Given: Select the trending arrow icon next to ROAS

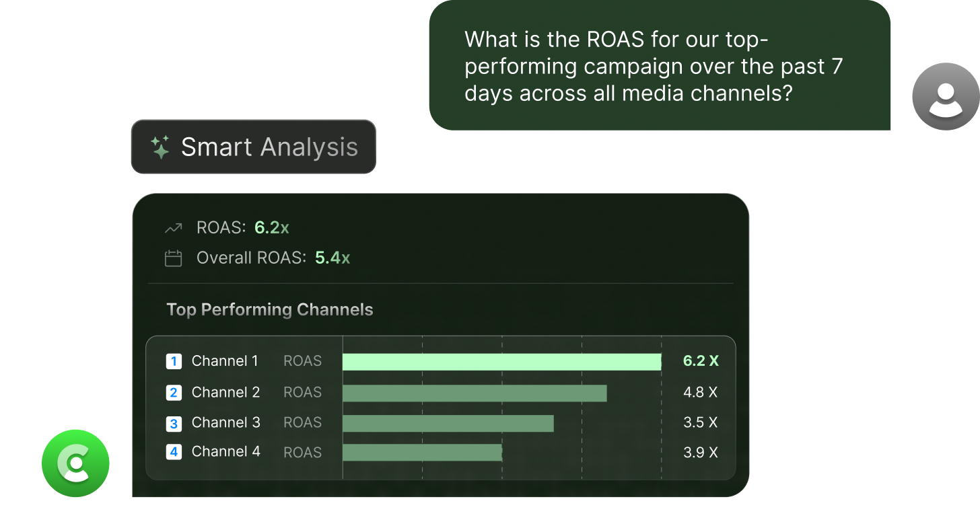Looking at the screenshot, I should pos(173,227).
